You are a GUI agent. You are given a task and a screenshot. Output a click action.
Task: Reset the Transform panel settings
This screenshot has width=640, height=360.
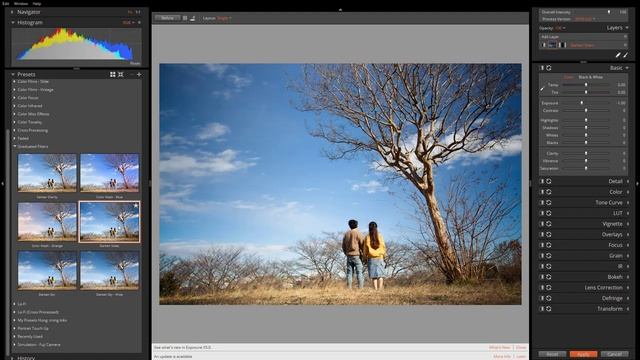pyautogui.click(x=549, y=309)
